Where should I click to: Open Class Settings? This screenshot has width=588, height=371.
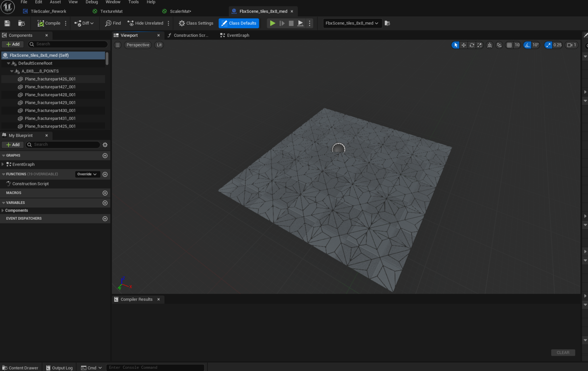tap(196, 23)
